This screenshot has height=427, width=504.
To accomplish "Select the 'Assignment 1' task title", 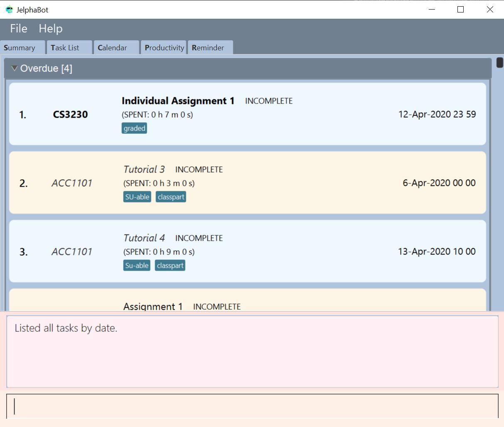I will (x=153, y=307).
